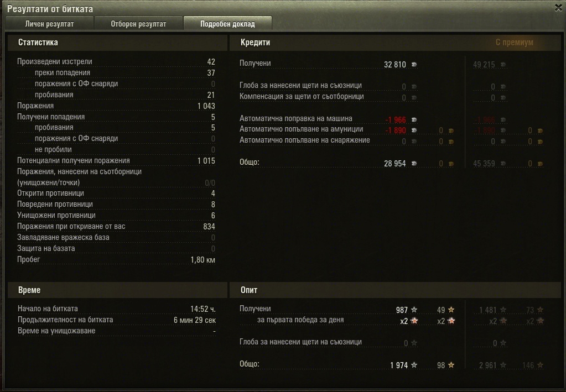Click the Кредити section header

coord(255,42)
